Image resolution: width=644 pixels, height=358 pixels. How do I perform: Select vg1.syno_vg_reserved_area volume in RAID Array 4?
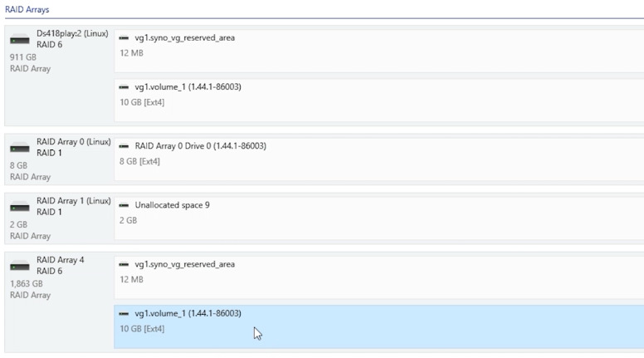[185, 264]
